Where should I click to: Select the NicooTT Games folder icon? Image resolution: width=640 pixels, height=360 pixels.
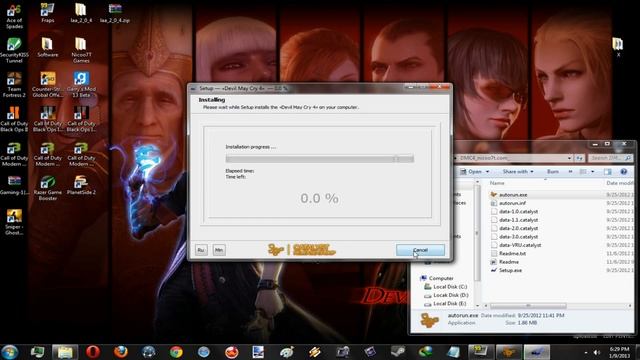pos(81,51)
